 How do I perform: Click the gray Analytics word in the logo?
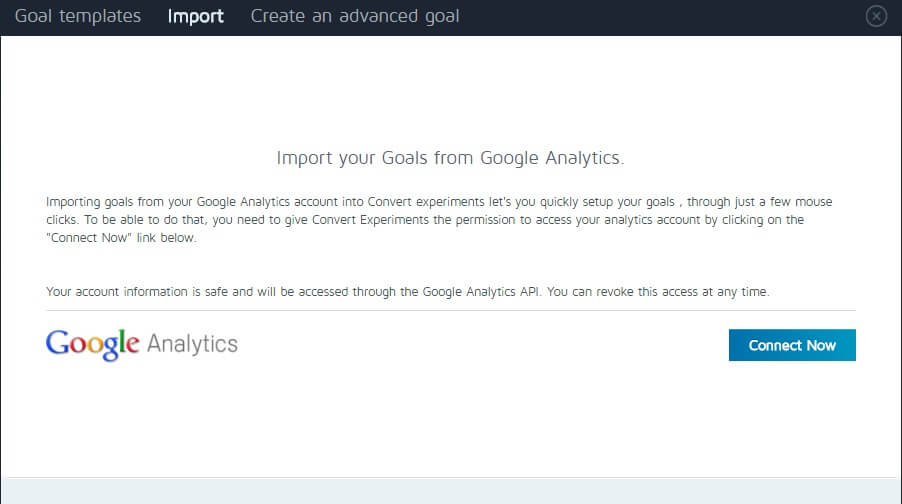(192, 345)
